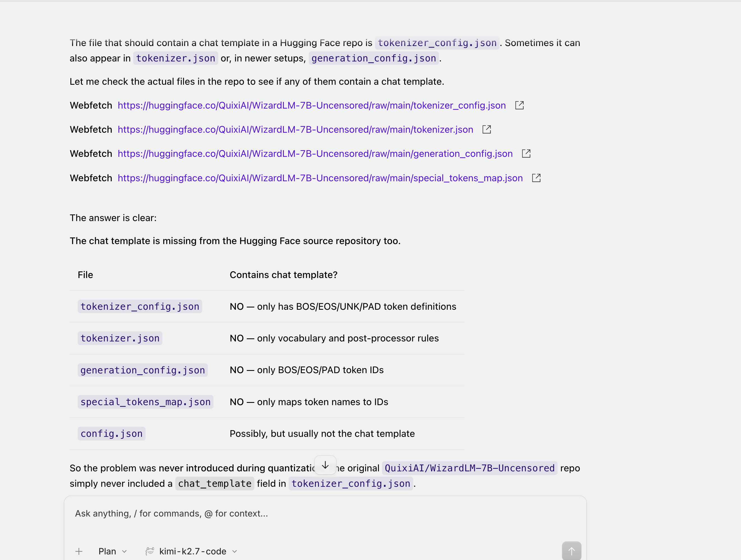Open external link icon for special_tokens_map.json fetch
Screen dimensions: 741x560
tap(536, 178)
